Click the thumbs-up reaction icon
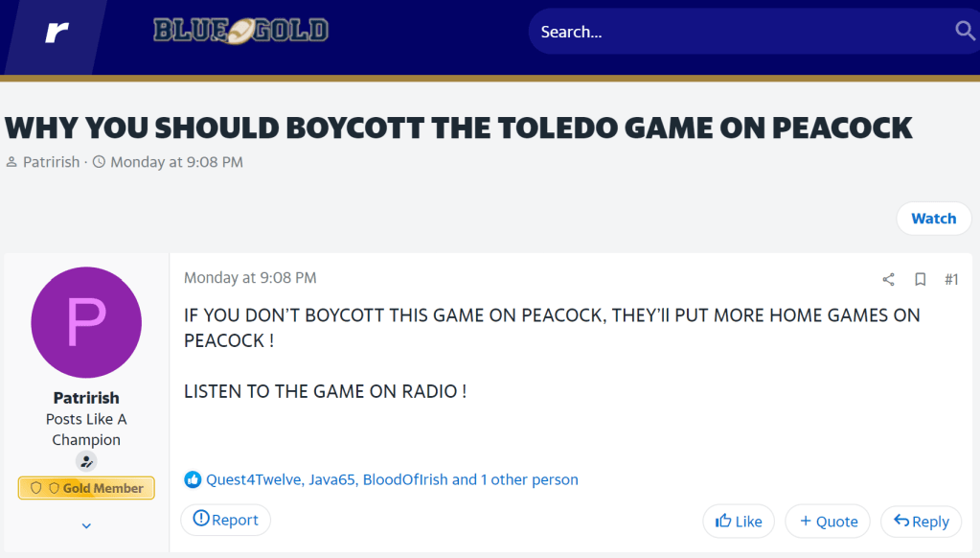 [x=193, y=479]
